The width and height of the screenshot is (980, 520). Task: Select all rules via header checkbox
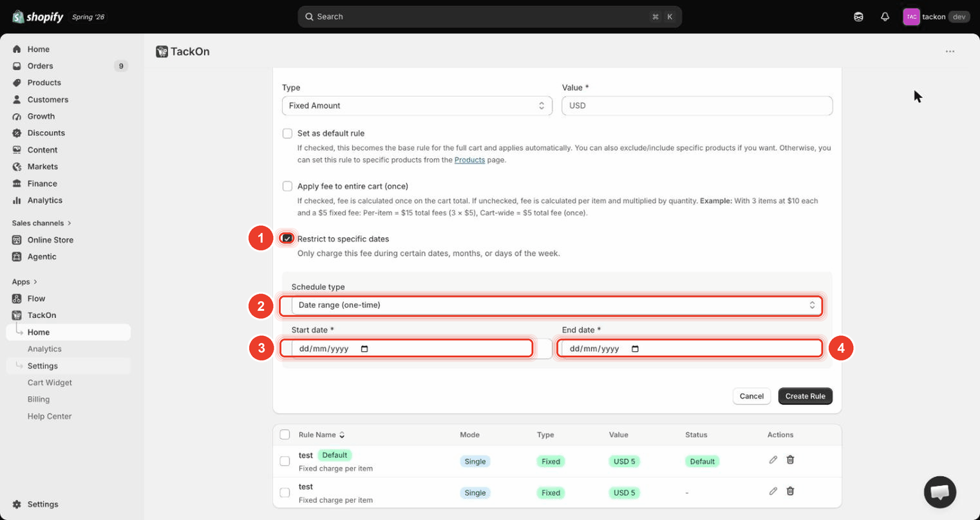(285, 434)
